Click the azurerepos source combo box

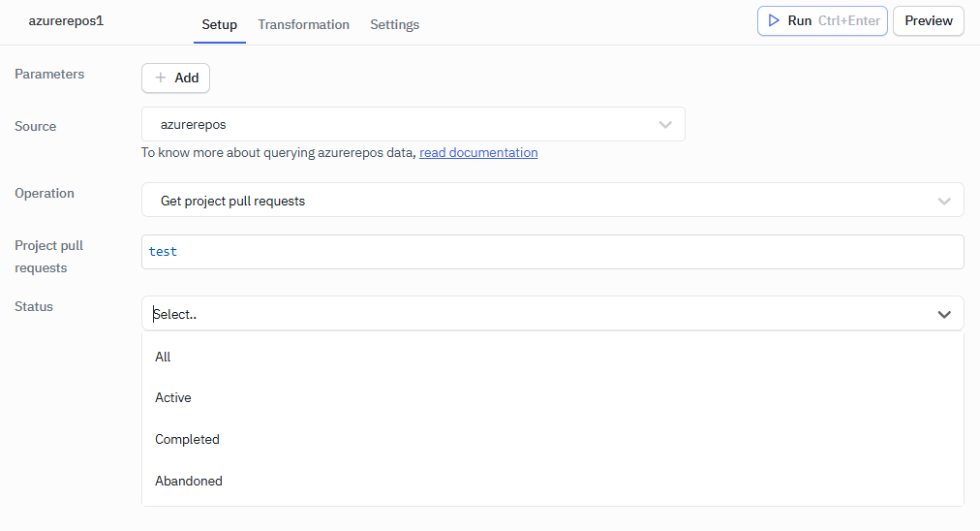(413, 124)
